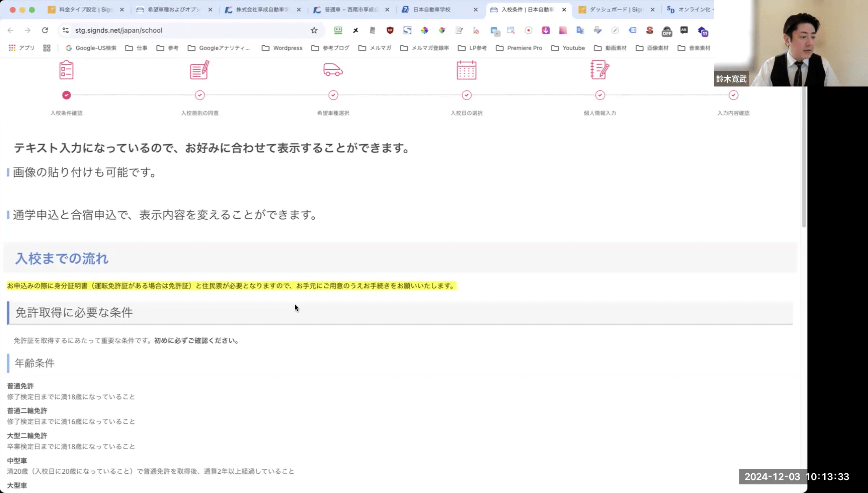Viewport: 868px width, 493px height.
Task: Open the printer-with-pen extension icon
Action: 597,30
